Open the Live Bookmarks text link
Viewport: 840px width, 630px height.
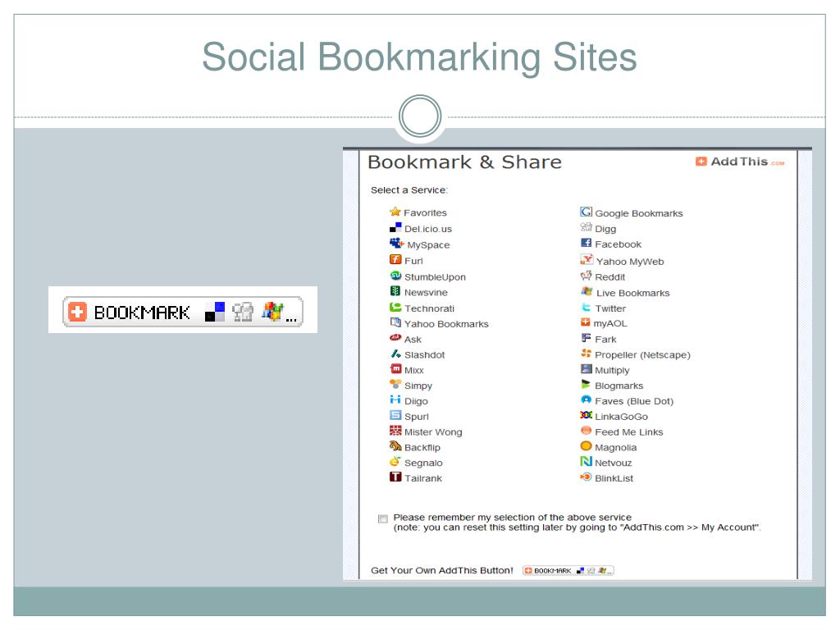pyautogui.click(x=632, y=293)
